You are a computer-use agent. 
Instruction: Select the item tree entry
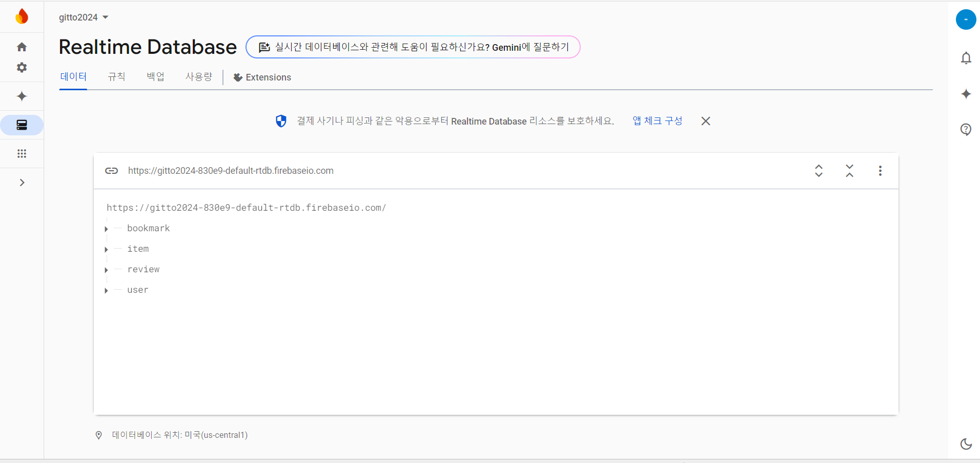(x=138, y=249)
